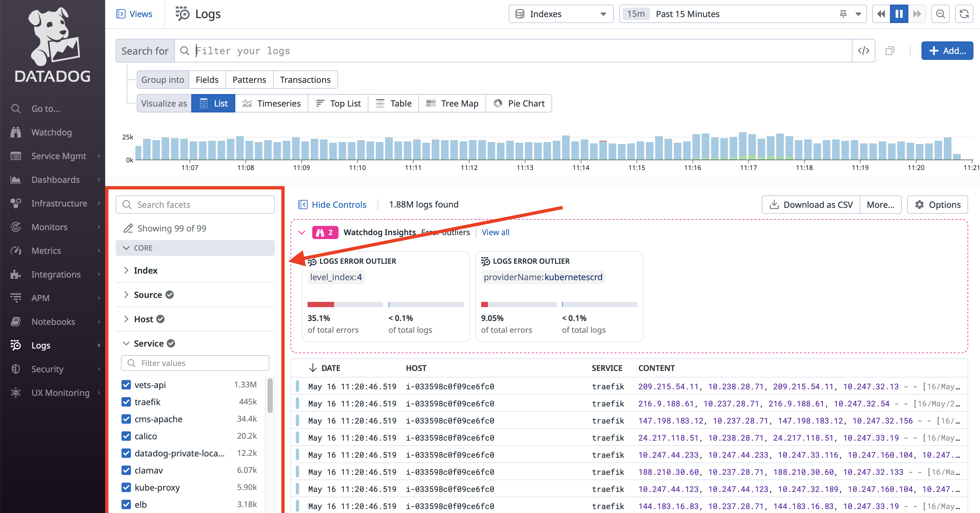Image resolution: width=980 pixels, height=513 pixels.
Task: Uncheck the vets-api service checkbox
Action: (126, 385)
